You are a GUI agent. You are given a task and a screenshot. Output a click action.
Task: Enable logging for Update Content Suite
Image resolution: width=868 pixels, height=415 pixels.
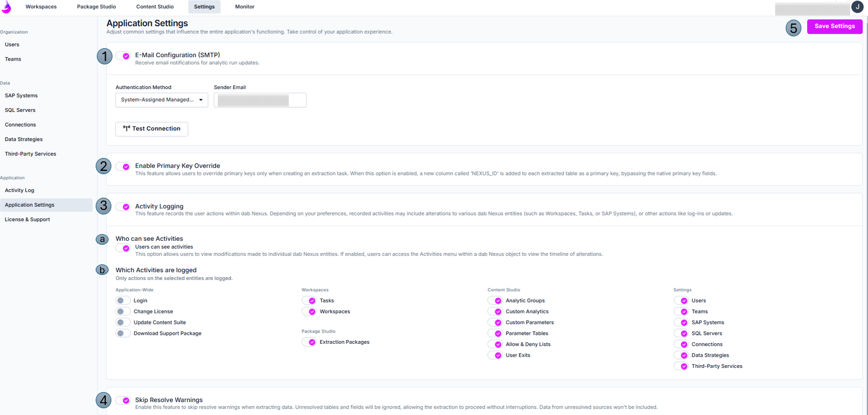click(x=123, y=323)
